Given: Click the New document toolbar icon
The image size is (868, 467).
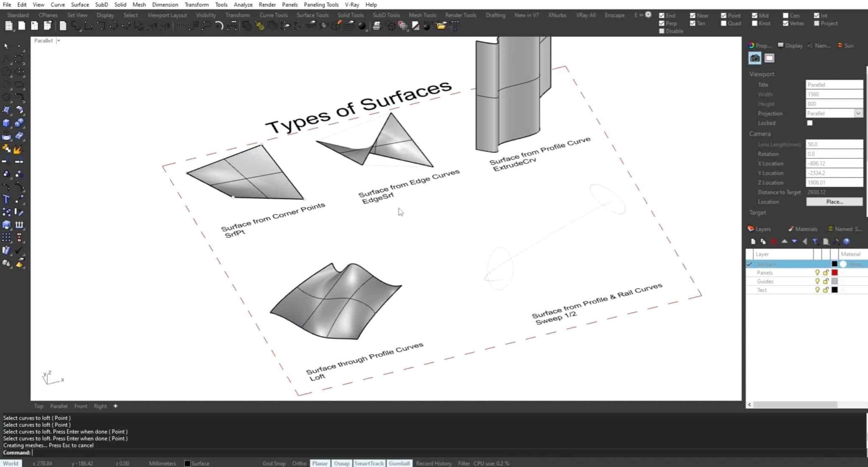Looking at the screenshot, I should 22,26.
